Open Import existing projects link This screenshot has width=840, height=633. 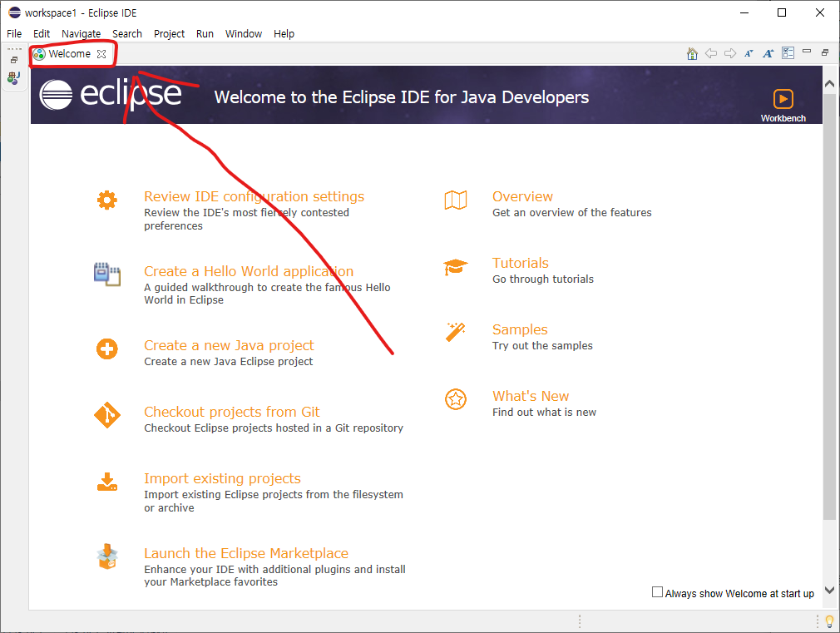[x=222, y=478]
